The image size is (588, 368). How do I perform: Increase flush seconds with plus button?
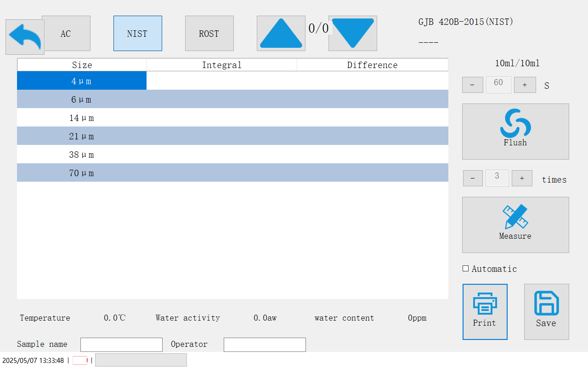[525, 85]
